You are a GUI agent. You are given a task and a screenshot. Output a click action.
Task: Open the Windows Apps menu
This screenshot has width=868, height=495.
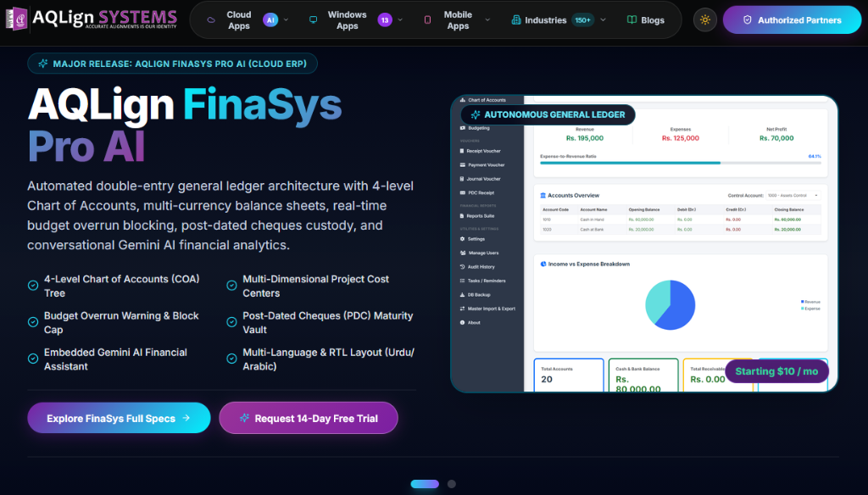(356, 20)
